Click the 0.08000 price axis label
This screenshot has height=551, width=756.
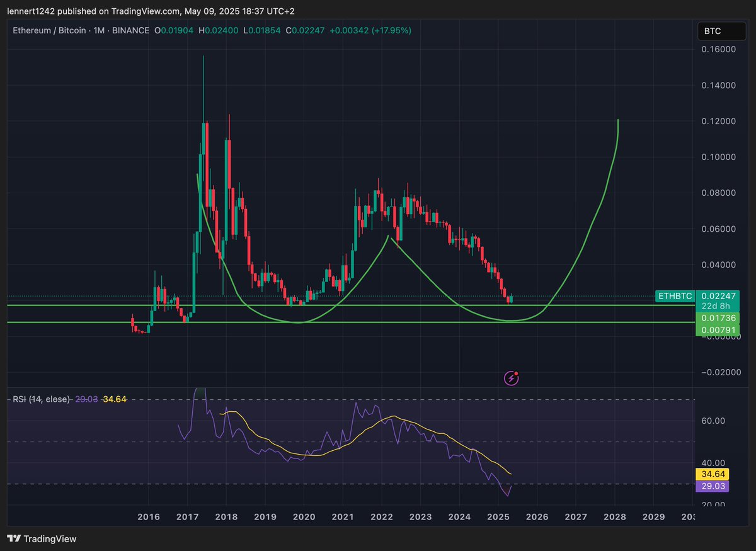tap(718, 193)
